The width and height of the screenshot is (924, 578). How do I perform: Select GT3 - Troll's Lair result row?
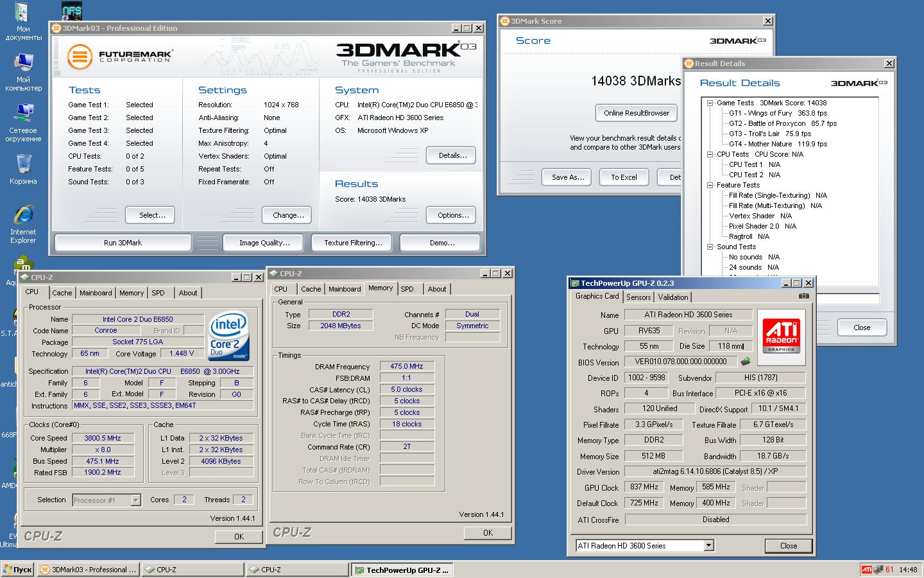tap(770, 134)
